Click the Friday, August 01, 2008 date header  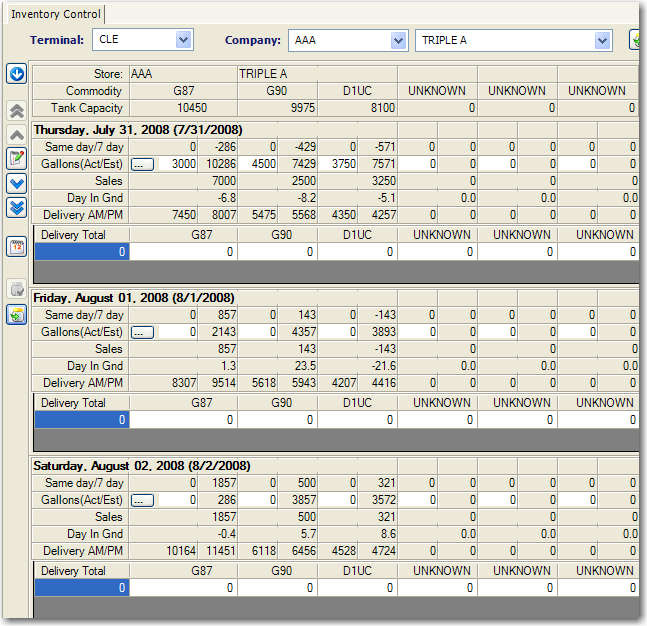click(x=133, y=298)
